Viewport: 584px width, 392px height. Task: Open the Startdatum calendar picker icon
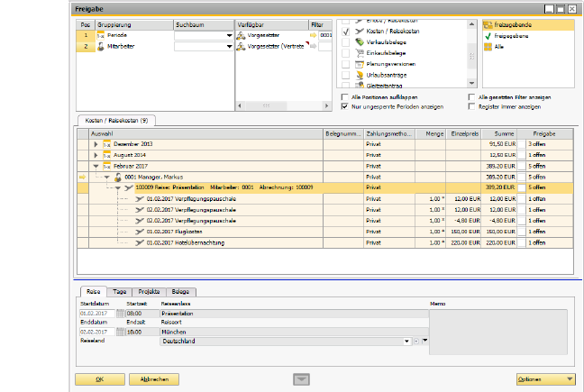pos(118,314)
